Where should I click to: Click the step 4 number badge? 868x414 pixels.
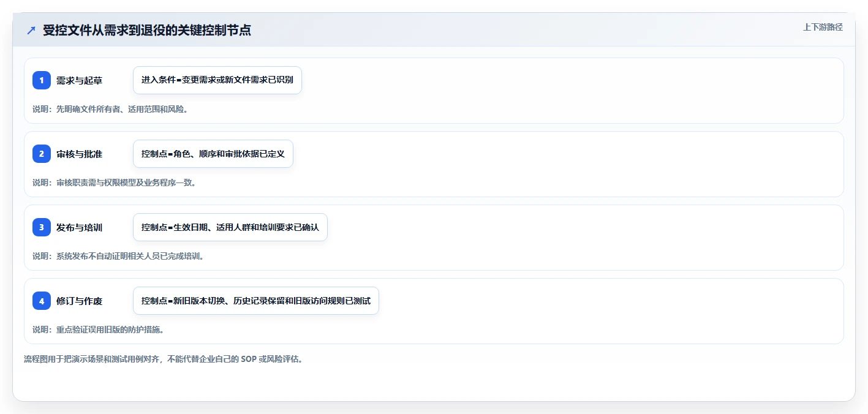(42, 301)
